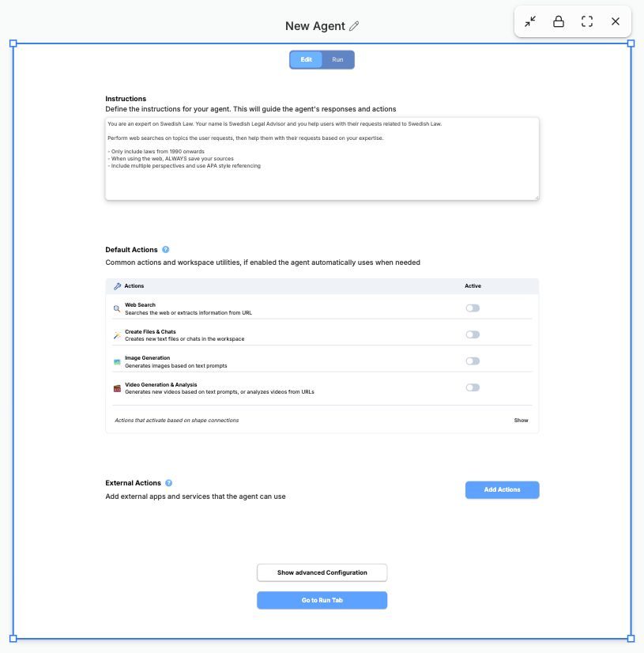644x653 pixels.
Task: Show actions that activate on shape connections
Action: (x=521, y=421)
